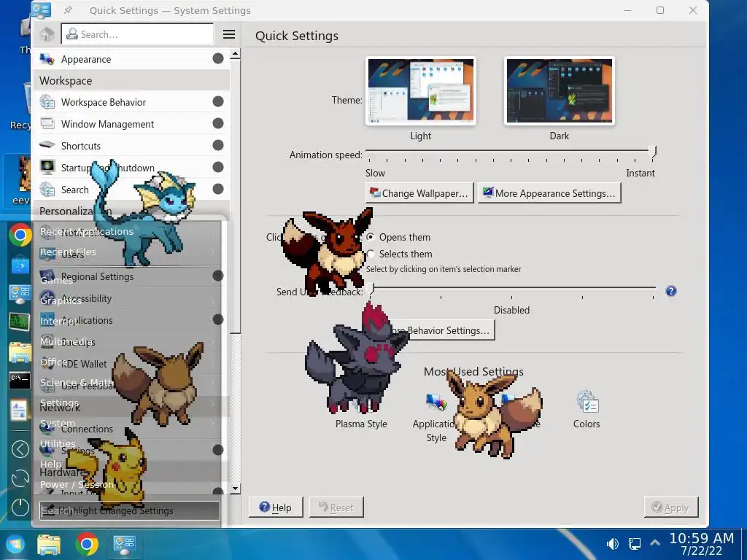Open Workspace Behavior settings
Screen dimensions: 747x560
click(x=131, y=102)
